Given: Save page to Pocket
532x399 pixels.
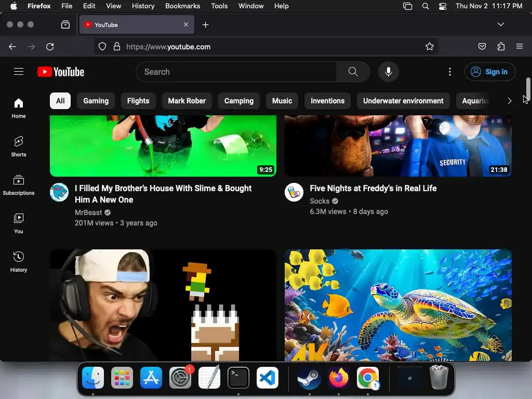Looking at the screenshot, I should [482, 46].
